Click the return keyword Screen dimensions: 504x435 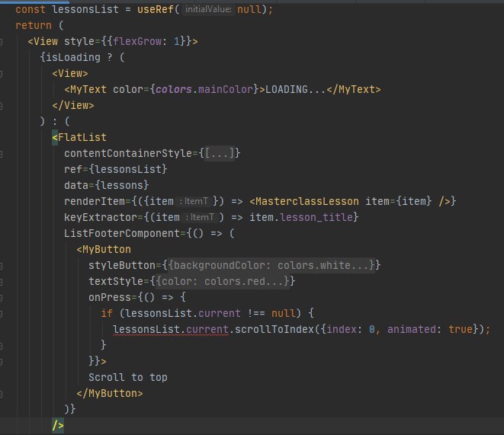[x=34, y=26]
